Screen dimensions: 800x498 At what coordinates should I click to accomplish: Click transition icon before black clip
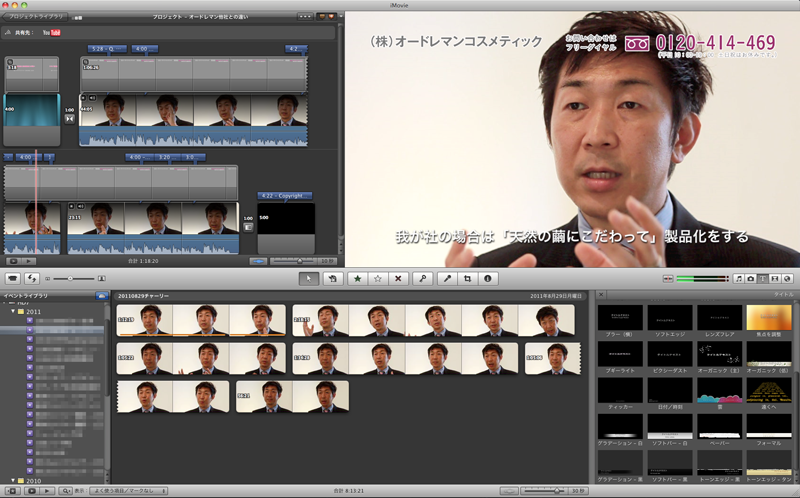pyautogui.click(x=248, y=227)
